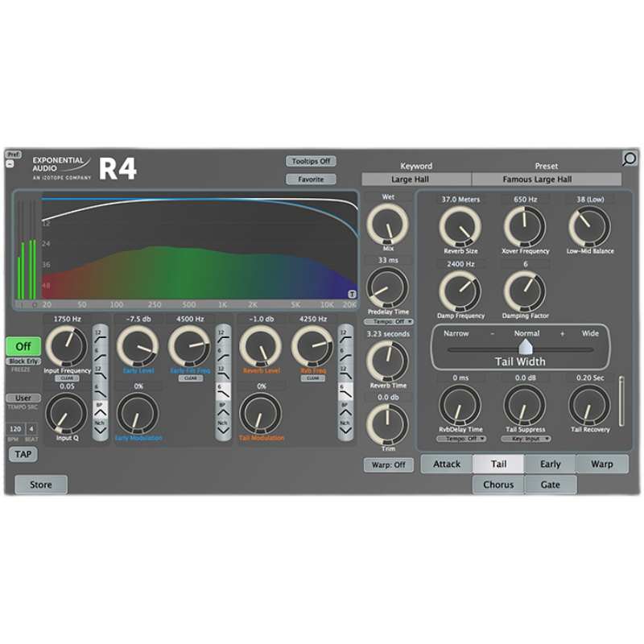Open the preset search magnifier icon

(x=630, y=159)
